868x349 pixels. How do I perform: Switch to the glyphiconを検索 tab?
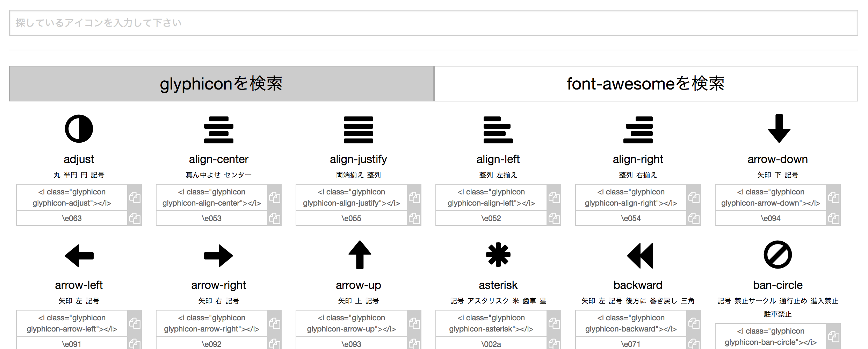pyautogui.click(x=222, y=84)
